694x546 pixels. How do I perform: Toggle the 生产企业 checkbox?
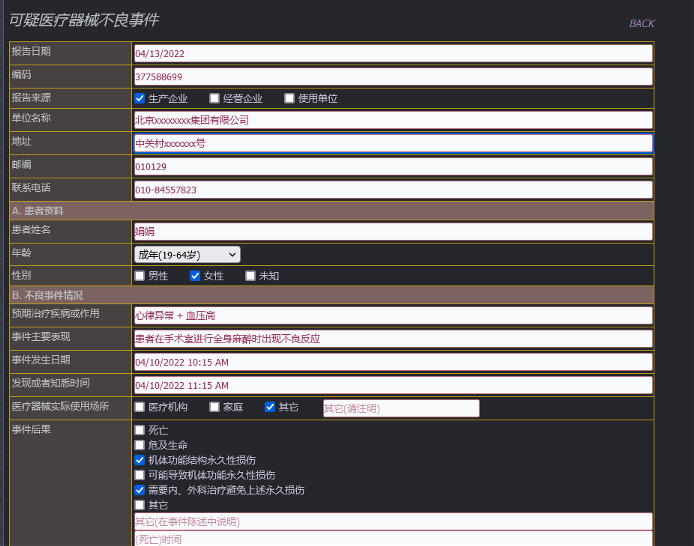point(140,98)
